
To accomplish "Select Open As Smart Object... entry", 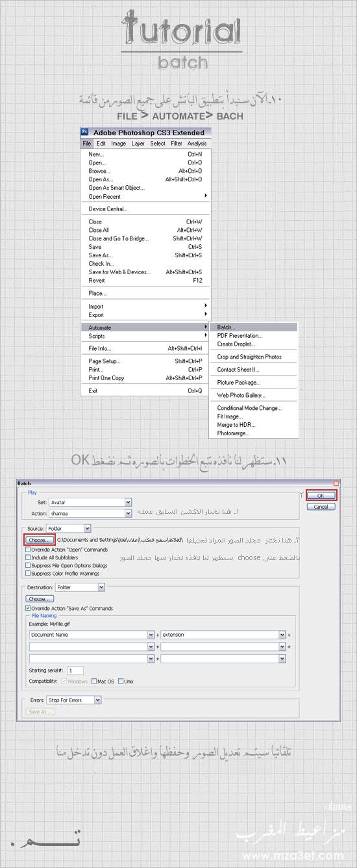I will pyautogui.click(x=145, y=188).
